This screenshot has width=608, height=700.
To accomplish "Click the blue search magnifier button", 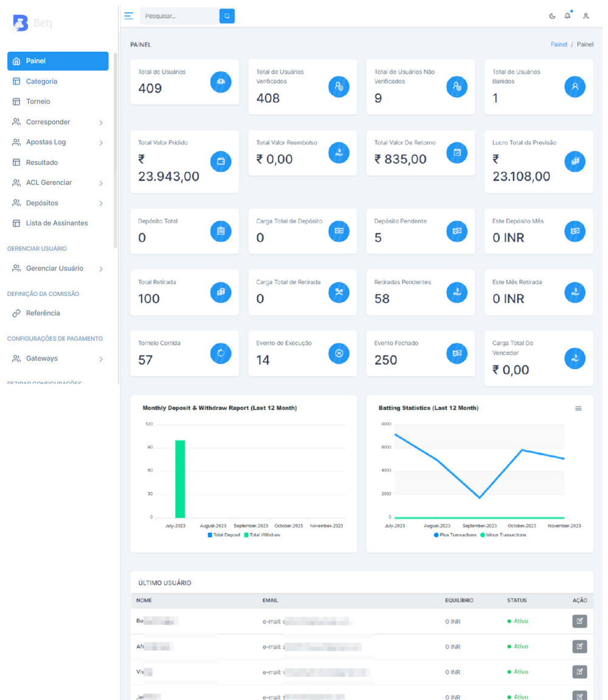I will point(227,16).
